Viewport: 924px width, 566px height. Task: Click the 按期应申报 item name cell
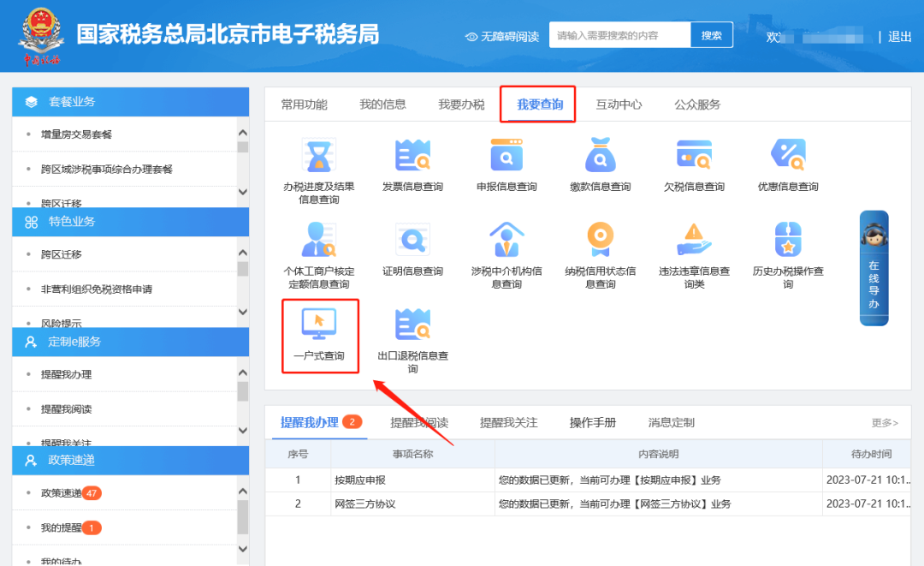click(x=412, y=480)
